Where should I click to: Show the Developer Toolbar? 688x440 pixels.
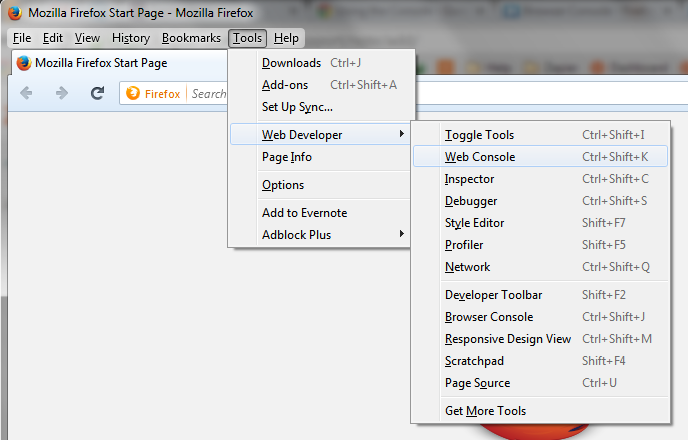click(x=541, y=294)
